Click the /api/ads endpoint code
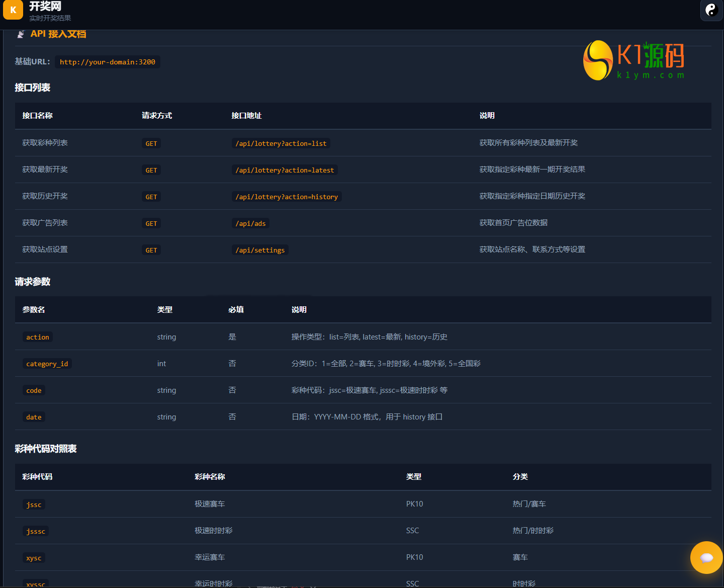724x588 pixels. tap(250, 223)
